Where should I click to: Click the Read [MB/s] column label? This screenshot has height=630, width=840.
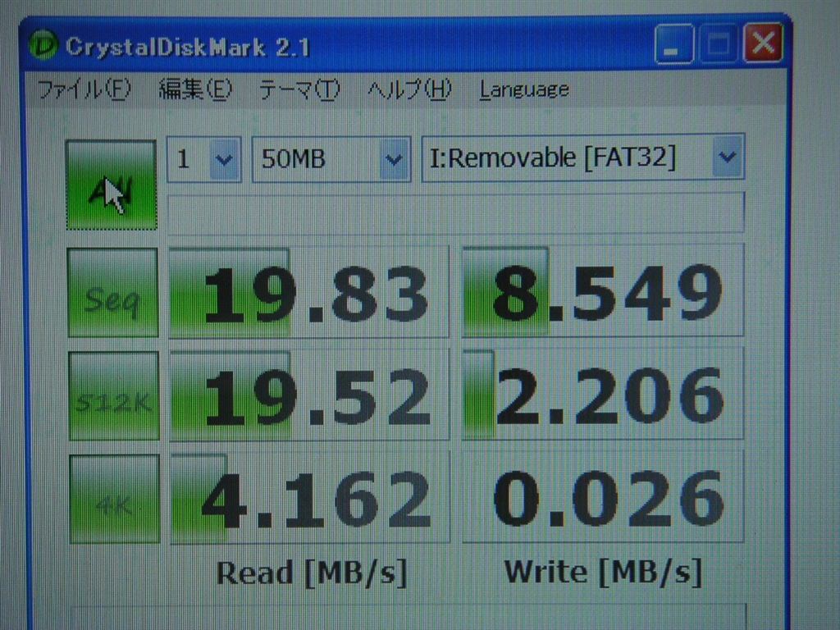(312, 573)
